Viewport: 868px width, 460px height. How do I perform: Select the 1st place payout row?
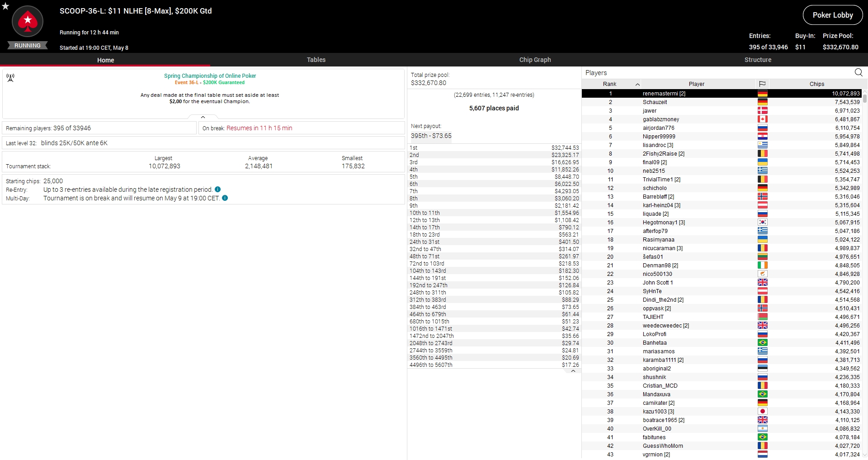click(494, 148)
